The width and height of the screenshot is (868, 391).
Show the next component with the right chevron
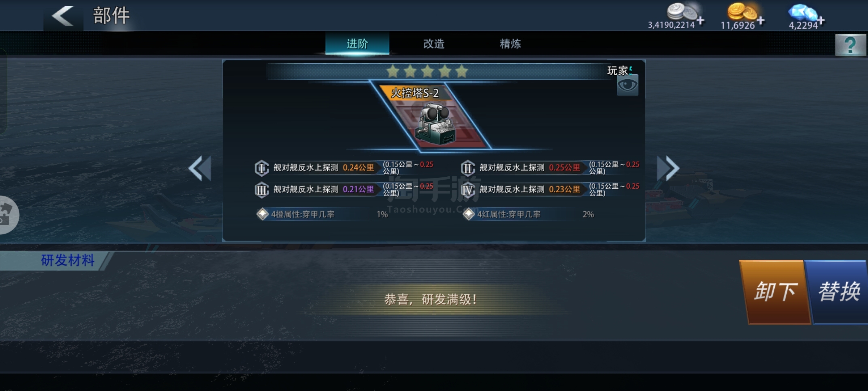tap(668, 168)
